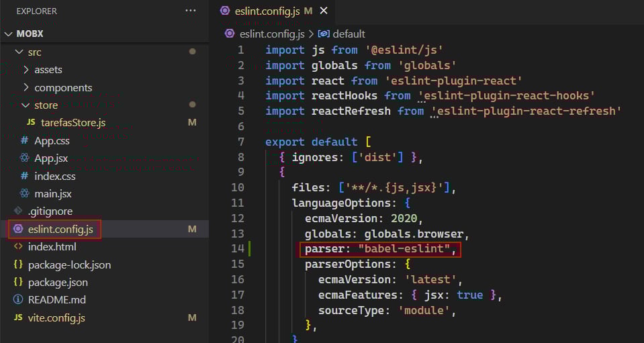
Task: Click the 'dist' ignores string
Action: [377, 157]
